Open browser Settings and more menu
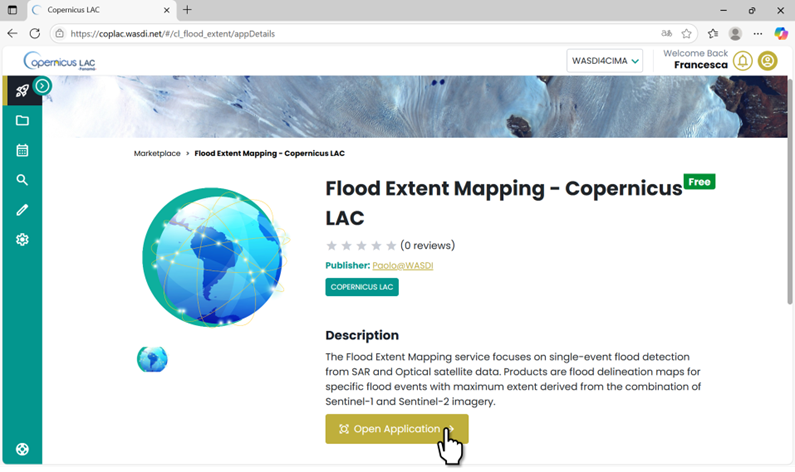Viewport: 795px width, 472px height. click(757, 33)
